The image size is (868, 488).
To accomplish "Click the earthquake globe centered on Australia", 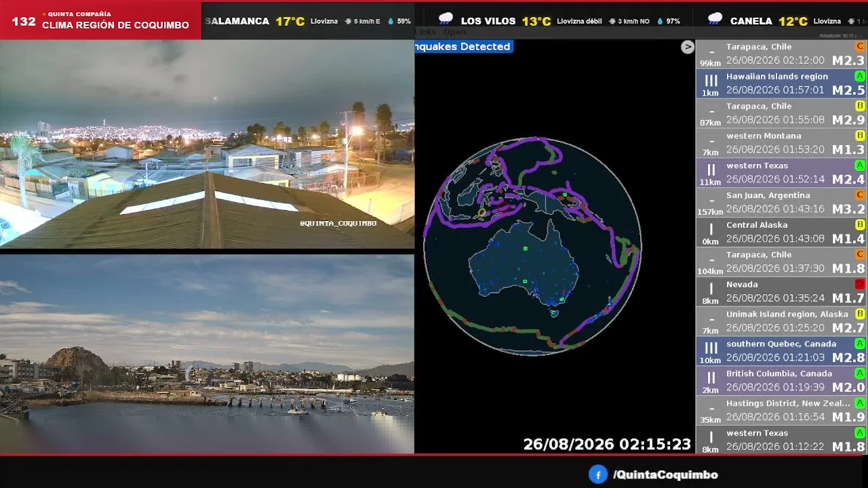I will coord(532,246).
